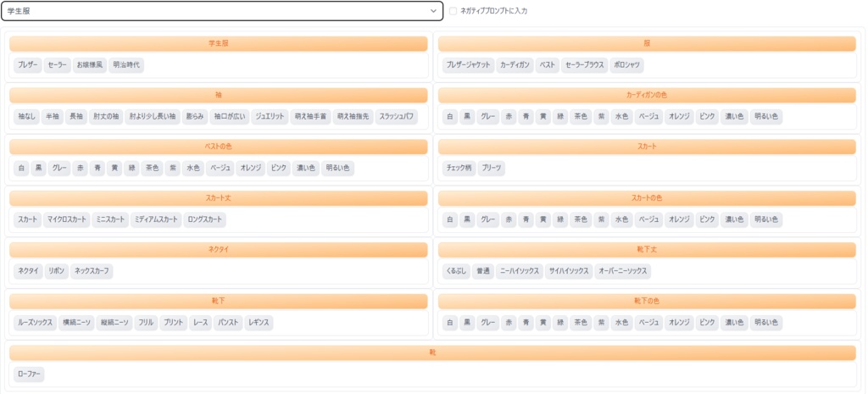Pick 濃い色 in ベストの色
This screenshot has height=394, width=868.
coord(306,169)
